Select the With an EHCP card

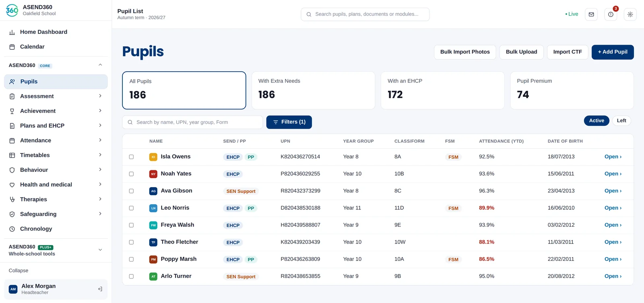[x=442, y=90]
